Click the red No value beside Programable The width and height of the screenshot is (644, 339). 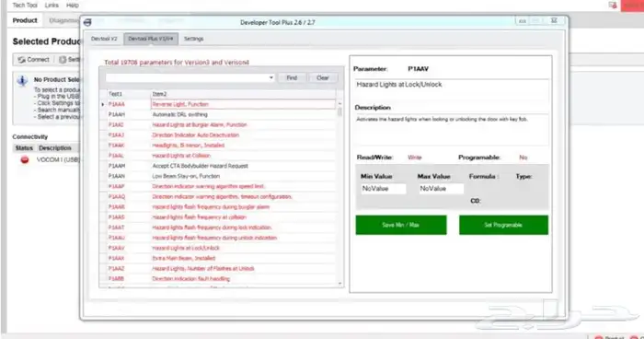tap(523, 158)
